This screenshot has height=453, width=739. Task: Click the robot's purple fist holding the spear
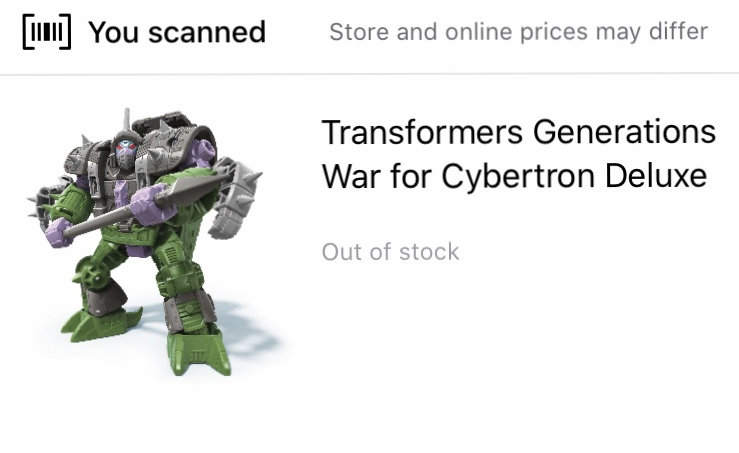click(x=148, y=204)
